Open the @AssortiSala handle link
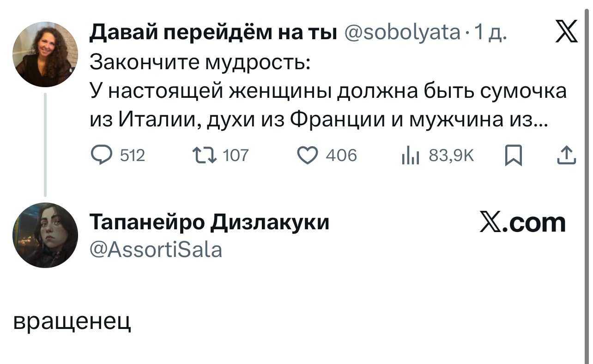Image resolution: width=593 pixels, height=364 pixels. [x=156, y=250]
